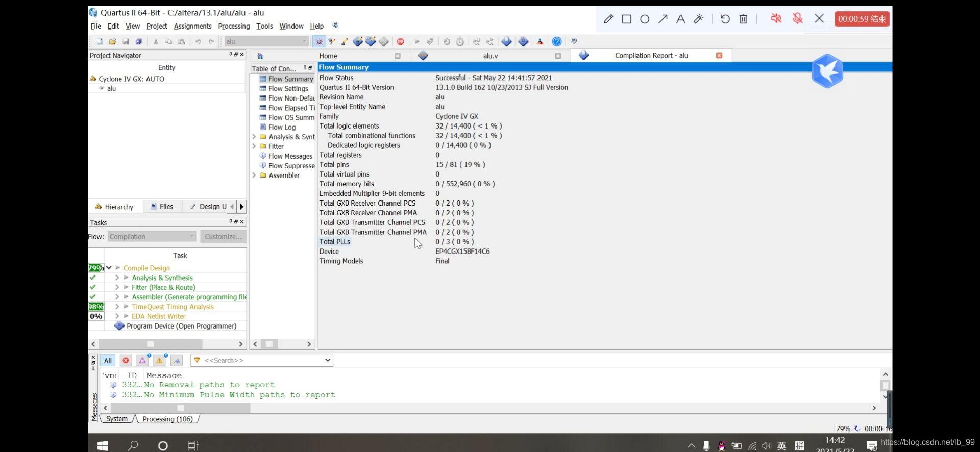The width and height of the screenshot is (980, 452).
Task: Switch to the alu.v editor tab
Action: click(490, 56)
